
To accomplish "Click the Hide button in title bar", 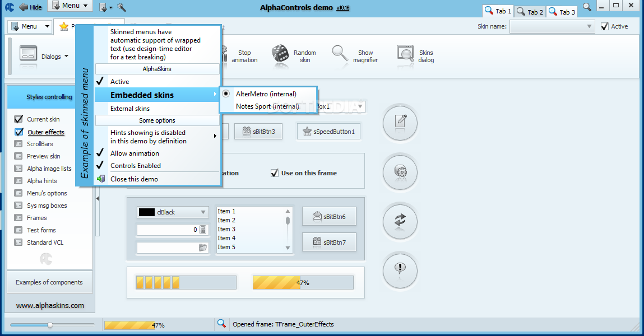I will click(31, 7).
